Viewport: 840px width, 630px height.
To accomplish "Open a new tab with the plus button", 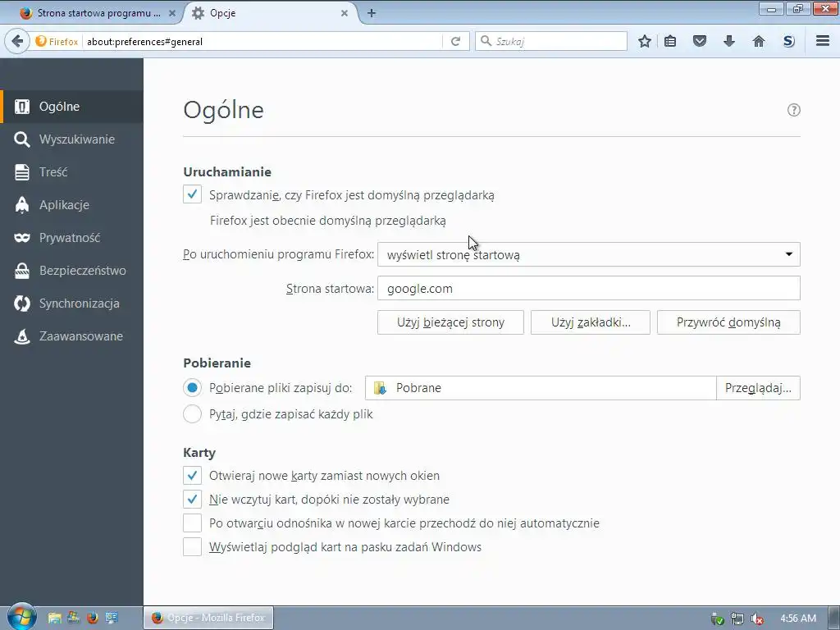I will tap(372, 13).
